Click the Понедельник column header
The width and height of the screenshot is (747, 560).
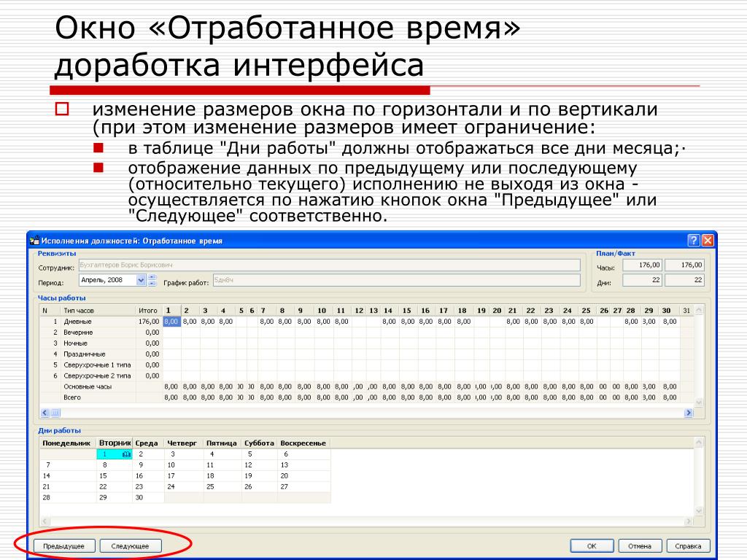66,443
